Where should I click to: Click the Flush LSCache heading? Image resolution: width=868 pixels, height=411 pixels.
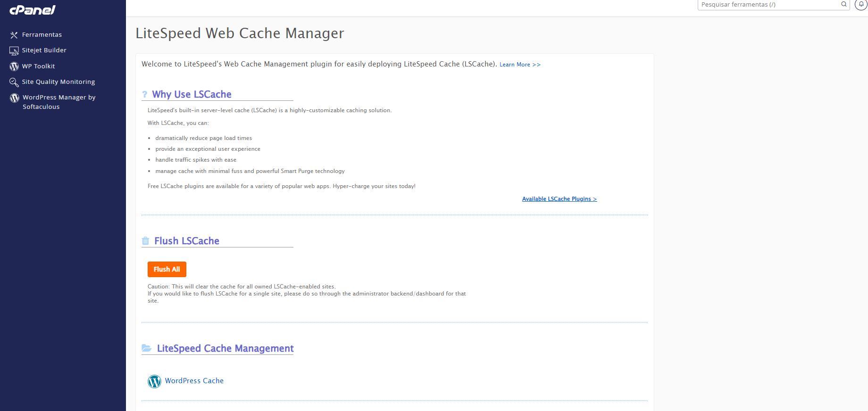point(187,241)
